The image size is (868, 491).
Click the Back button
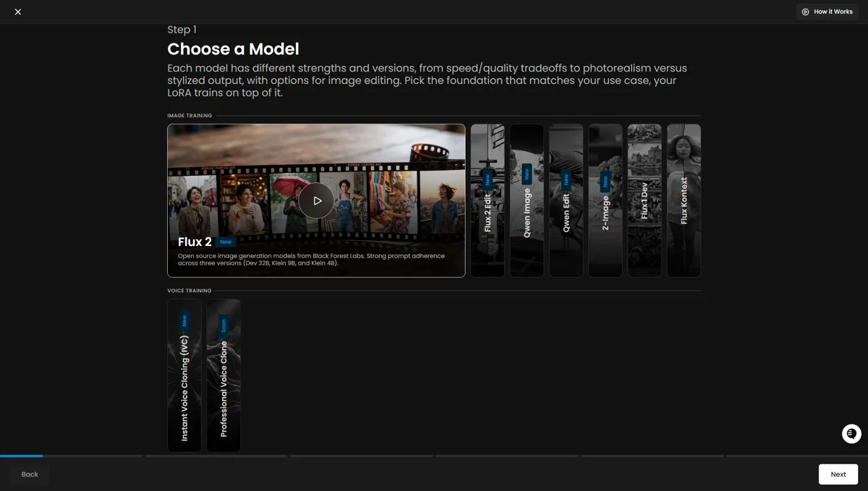point(30,474)
